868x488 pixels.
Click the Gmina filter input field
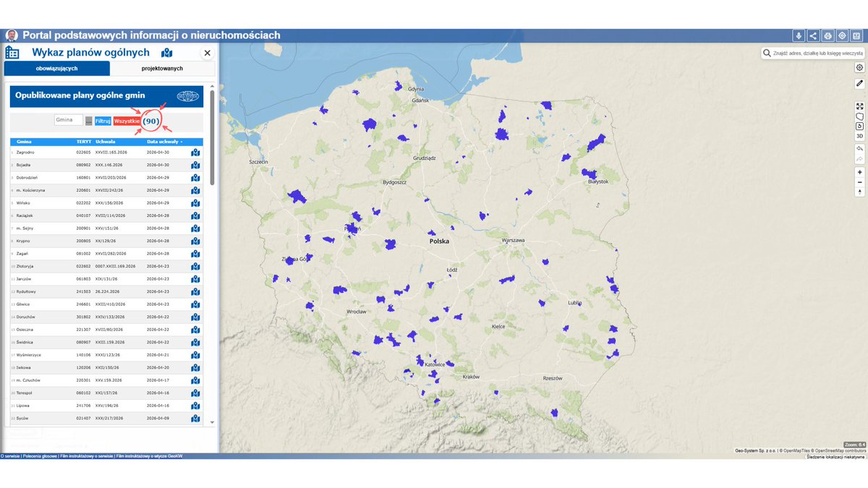tap(69, 120)
